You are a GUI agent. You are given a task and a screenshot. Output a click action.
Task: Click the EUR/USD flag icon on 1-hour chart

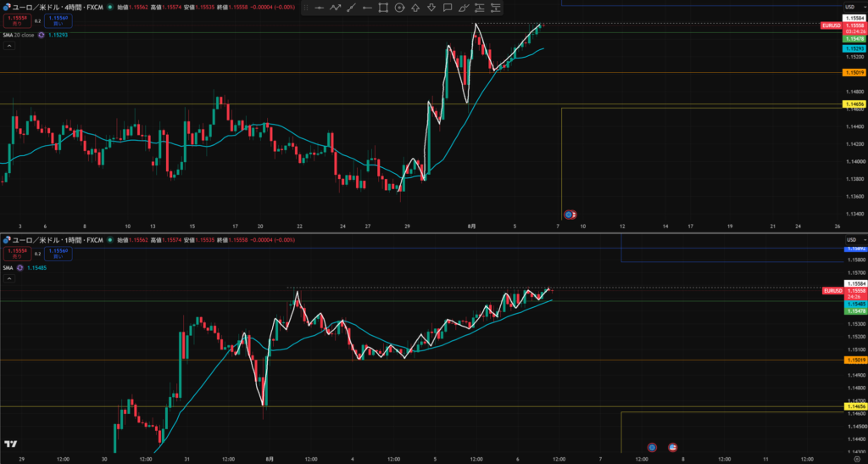(7, 240)
